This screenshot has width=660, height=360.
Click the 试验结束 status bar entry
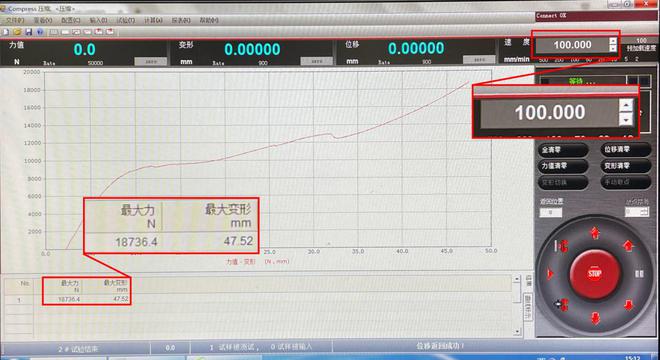[78, 349]
